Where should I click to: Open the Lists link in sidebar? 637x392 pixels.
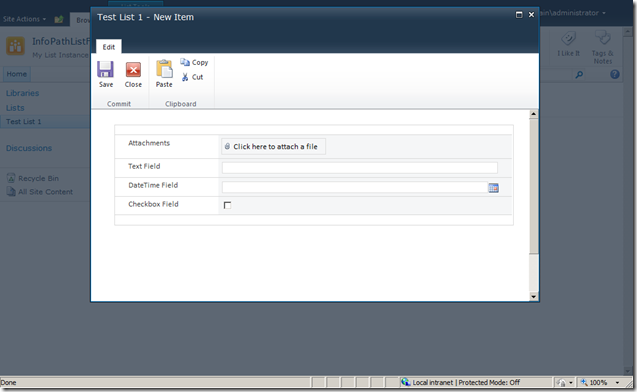point(15,108)
